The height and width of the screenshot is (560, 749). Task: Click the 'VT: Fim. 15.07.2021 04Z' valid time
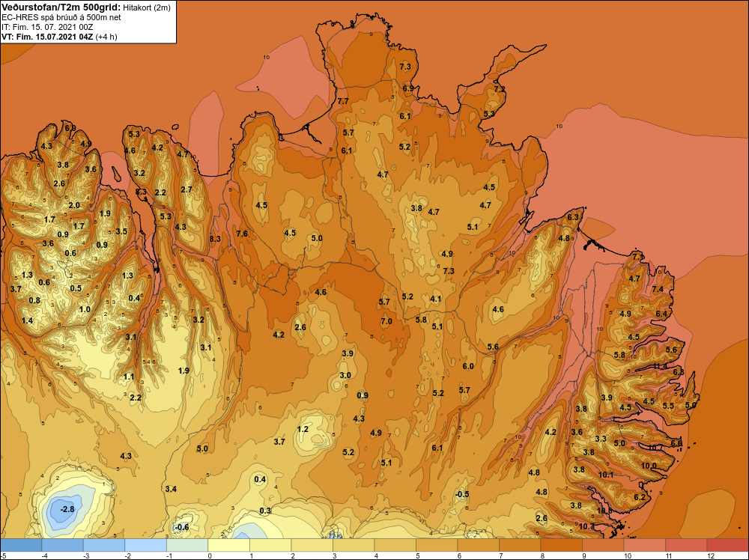pyautogui.click(x=47, y=37)
